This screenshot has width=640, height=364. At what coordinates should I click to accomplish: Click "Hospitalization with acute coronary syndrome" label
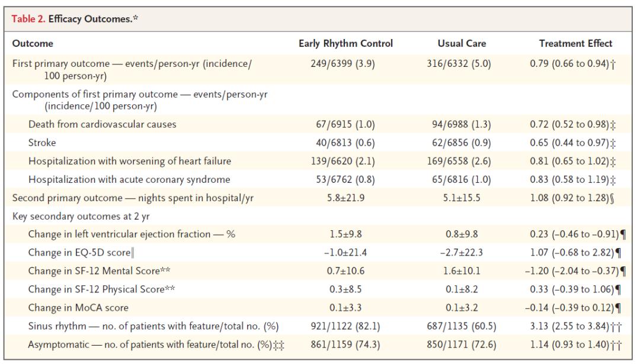click(129, 179)
